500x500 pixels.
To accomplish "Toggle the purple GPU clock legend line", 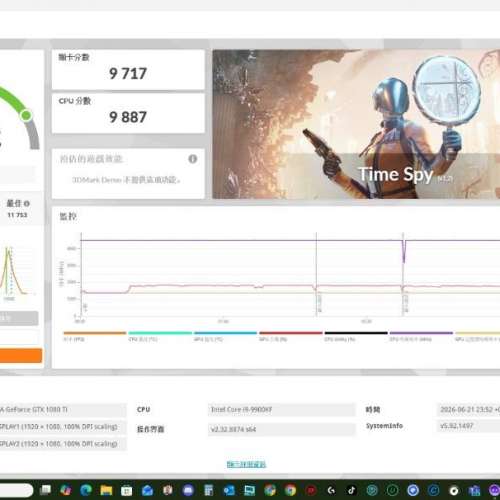I will pos(421,333).
